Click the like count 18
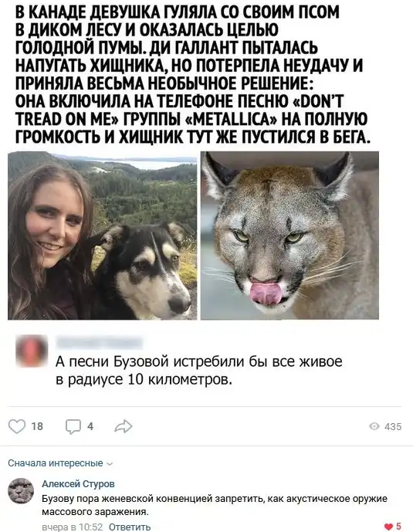Image resolution: width=413 pixels, height=532 pixels. click(x=37, y=426)
